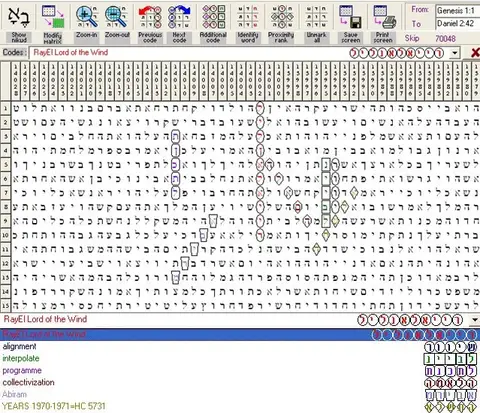Select the alignment code row
Image resolution: width=480 pixels, height=413 pixels.
click(x=240, y=346)
